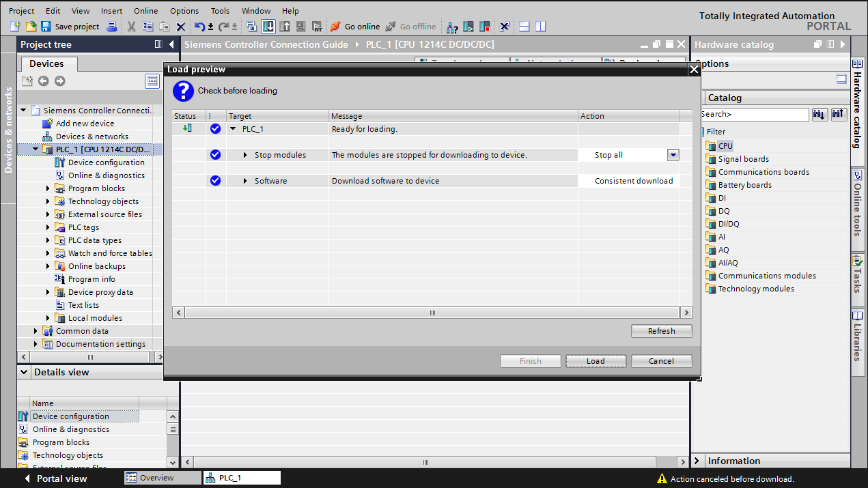
Task: Expand the Stop modules row
Action: 246,155
